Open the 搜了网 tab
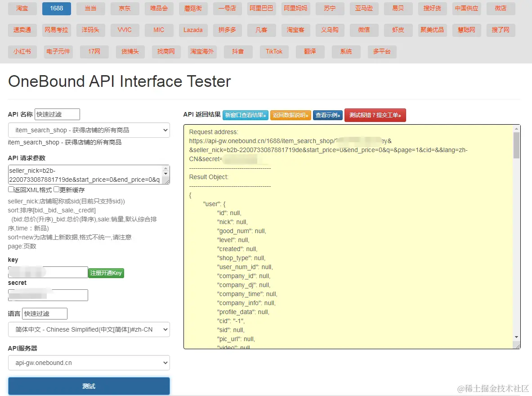This screenshot has width=532, height=396. 501,30
